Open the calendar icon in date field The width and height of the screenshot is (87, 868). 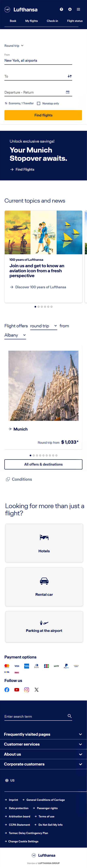click(68, 92)
